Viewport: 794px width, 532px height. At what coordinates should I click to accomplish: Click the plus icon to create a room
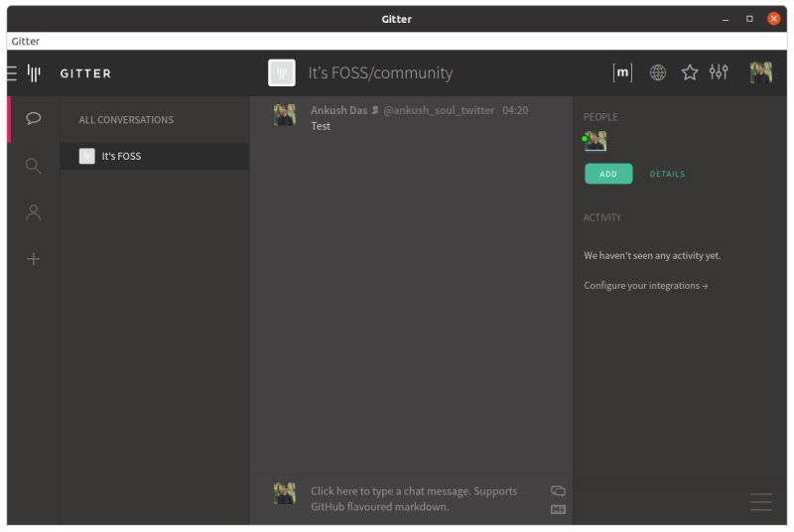pyautogui.click(x=34, y=259)
